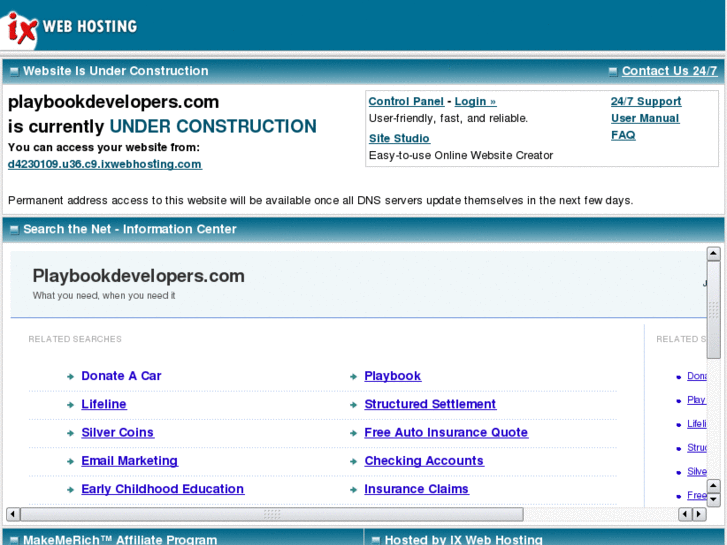Open the Free Auto Insurance Quote search
727x545 pixels.
[446, 432]
